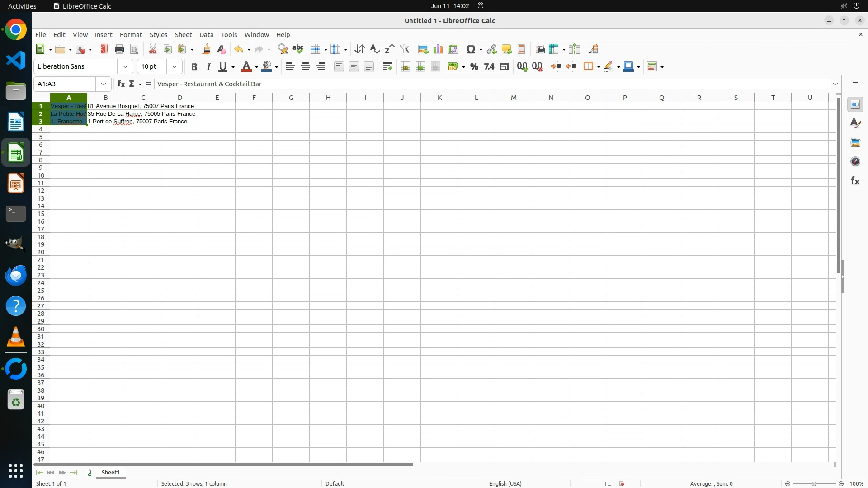Toggle Wrap Text button
The width and height of the screenshot is (868, 488).
click(387, 67)
